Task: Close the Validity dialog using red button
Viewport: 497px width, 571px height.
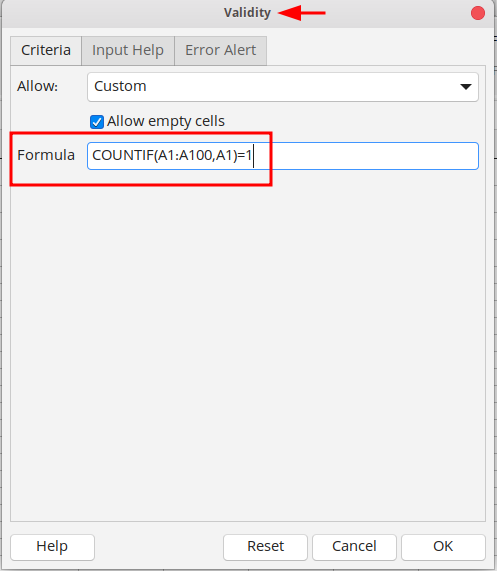Action: tap(477, 13)
